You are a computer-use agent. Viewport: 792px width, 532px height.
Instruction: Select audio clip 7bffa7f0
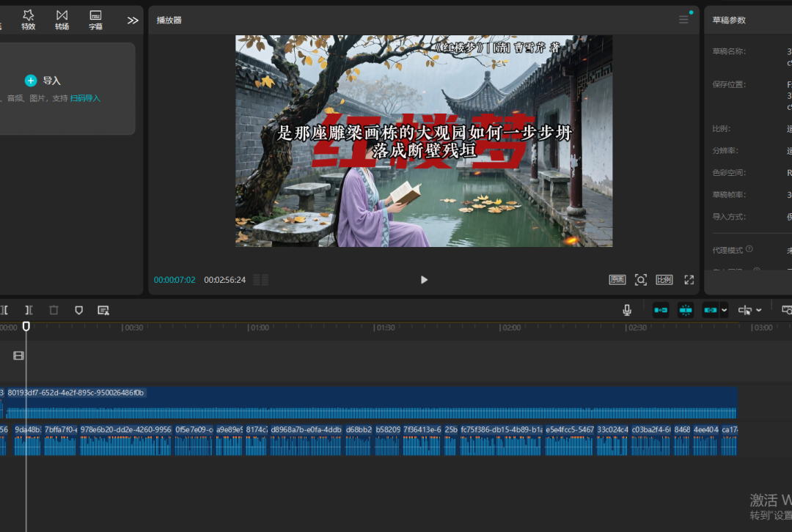point(60,440)
